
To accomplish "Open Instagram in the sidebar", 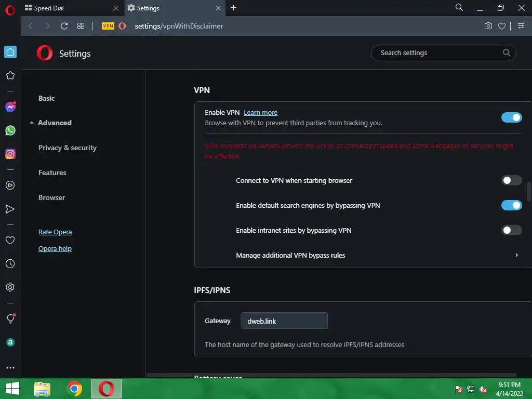I will (10, 154).
